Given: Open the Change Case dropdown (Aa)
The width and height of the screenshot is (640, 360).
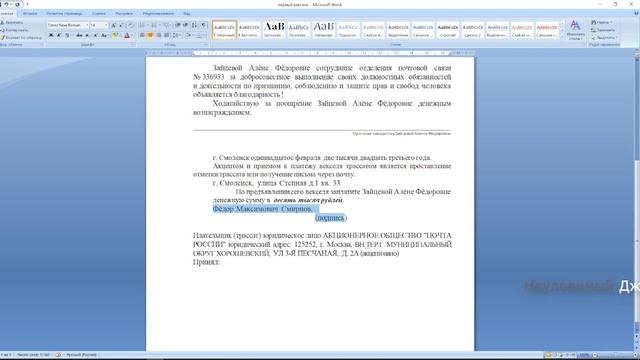Looking at the screenshot, I should pyautogui.click(x=105, y=36).
